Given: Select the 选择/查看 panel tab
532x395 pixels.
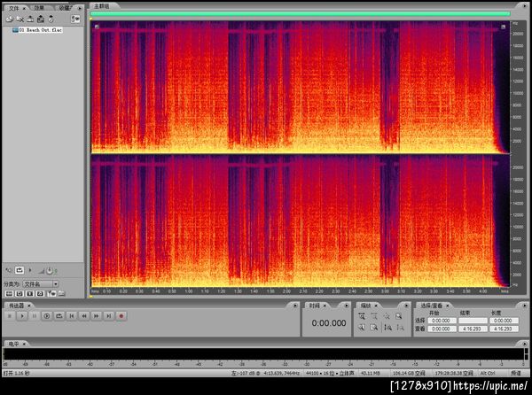Looking at the screenshot, I should point(432,306).
